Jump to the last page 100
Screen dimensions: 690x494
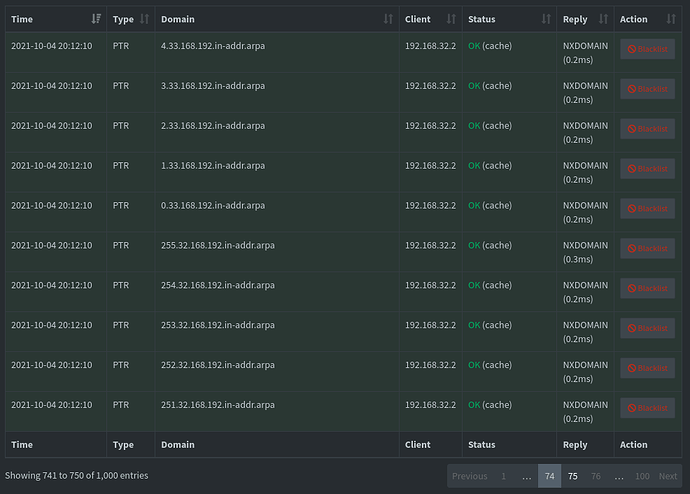[x=642, y=476]
